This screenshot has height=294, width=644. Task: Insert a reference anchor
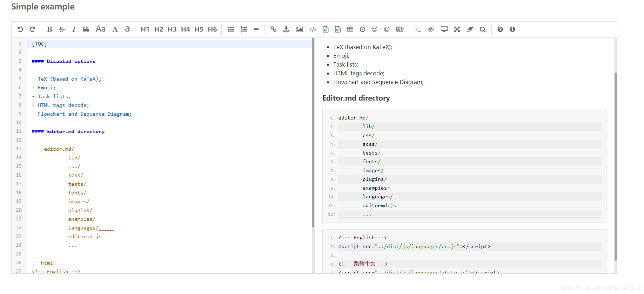(x=286, y=29)
